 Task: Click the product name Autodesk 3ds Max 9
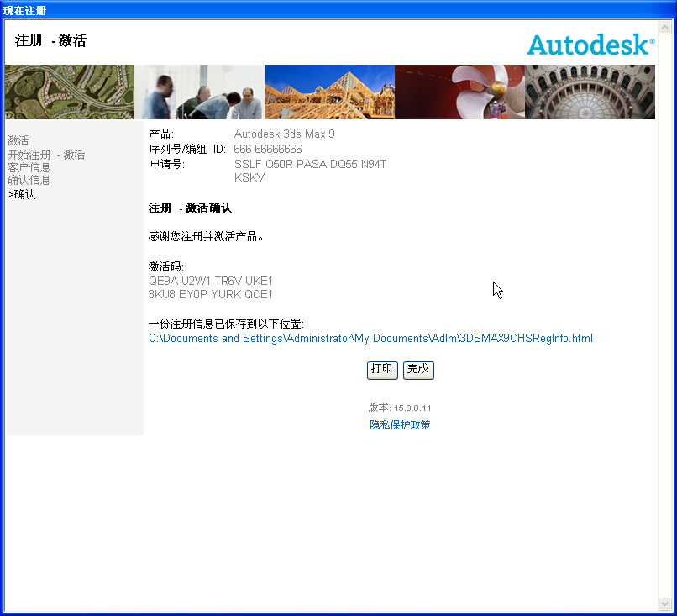tap(285, 134)
